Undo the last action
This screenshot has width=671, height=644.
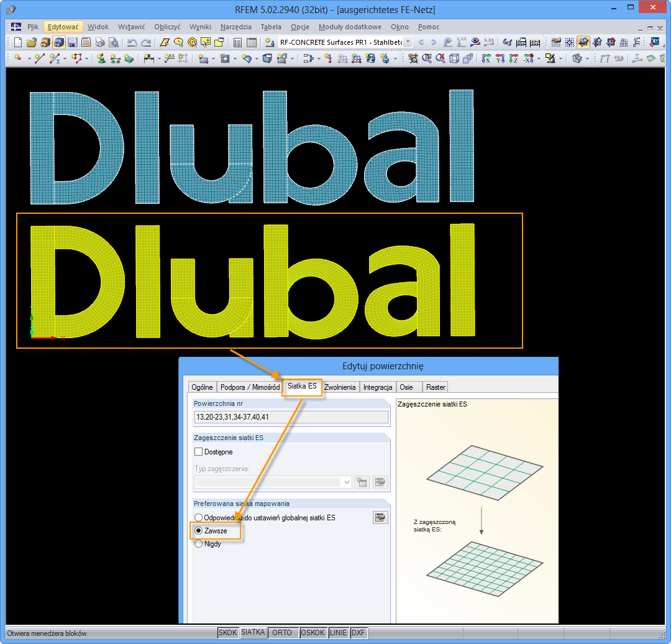pos(132,42)
